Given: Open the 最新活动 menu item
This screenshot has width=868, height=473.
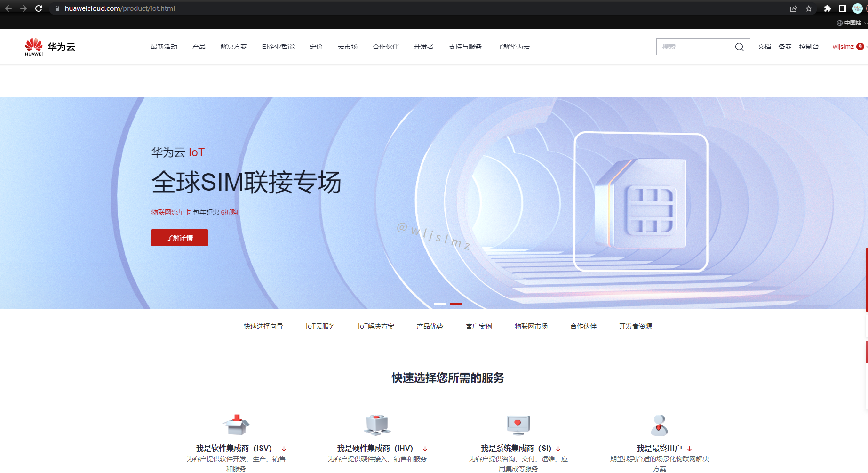Looking at the screenshot, I should tap(164, 47).
